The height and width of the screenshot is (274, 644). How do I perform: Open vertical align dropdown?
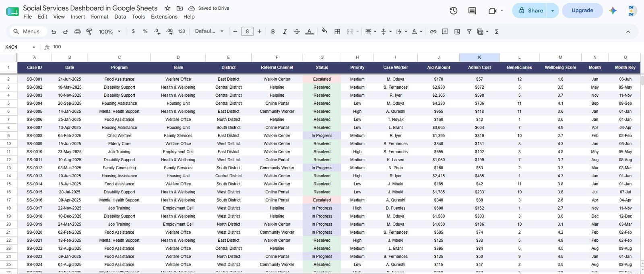tap(386, 31)
